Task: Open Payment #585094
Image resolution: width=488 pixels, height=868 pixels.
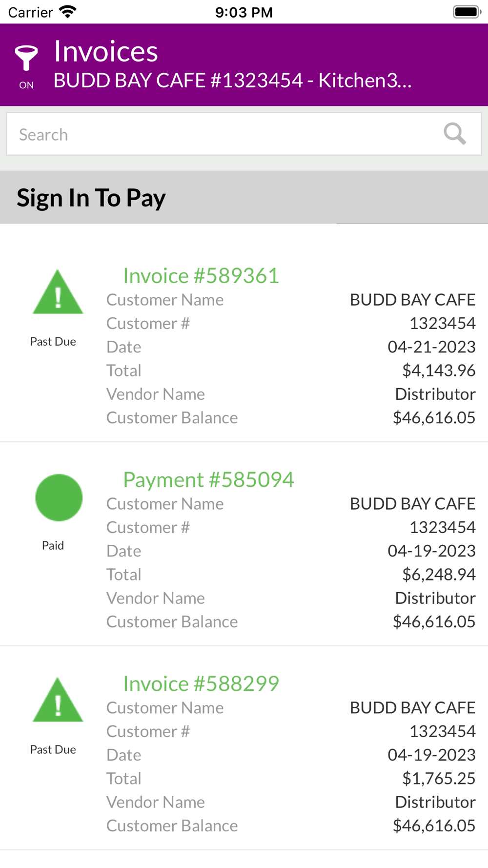Action: [208, 479]
